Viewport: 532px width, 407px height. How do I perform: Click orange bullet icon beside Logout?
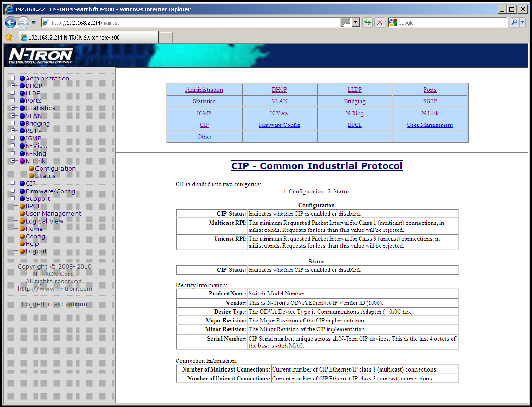[22, 251]
